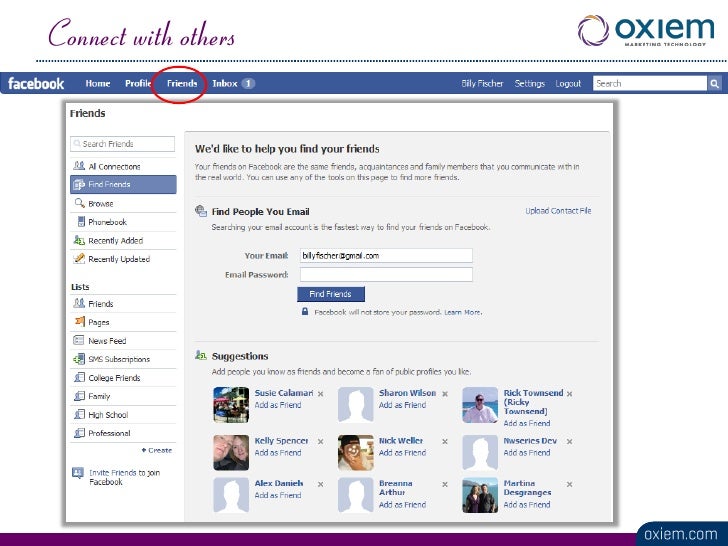Open Kelly Spencer's profile photo
The width and height of the screenshot is (728, 546).
tap(231, 453)
